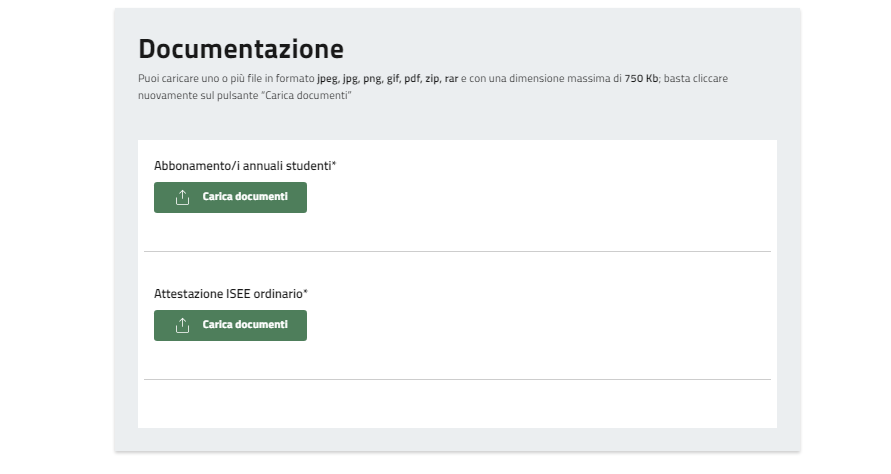Click divider line below the Attestazione ISEE section
The height and width of the screenshot is (474, 891).
point(457,379)
